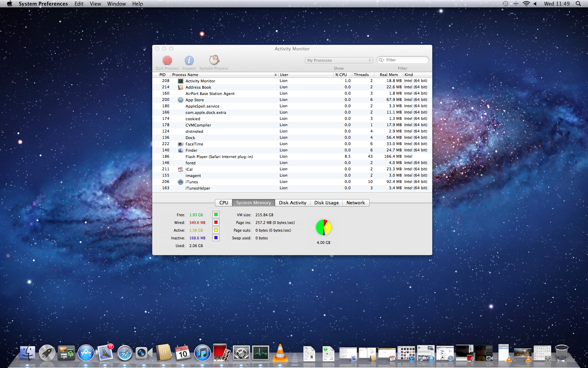This screenshot has width=588, height=368.
Task: Click the green Free memory color swatch
Action: (x=216, y=215)
